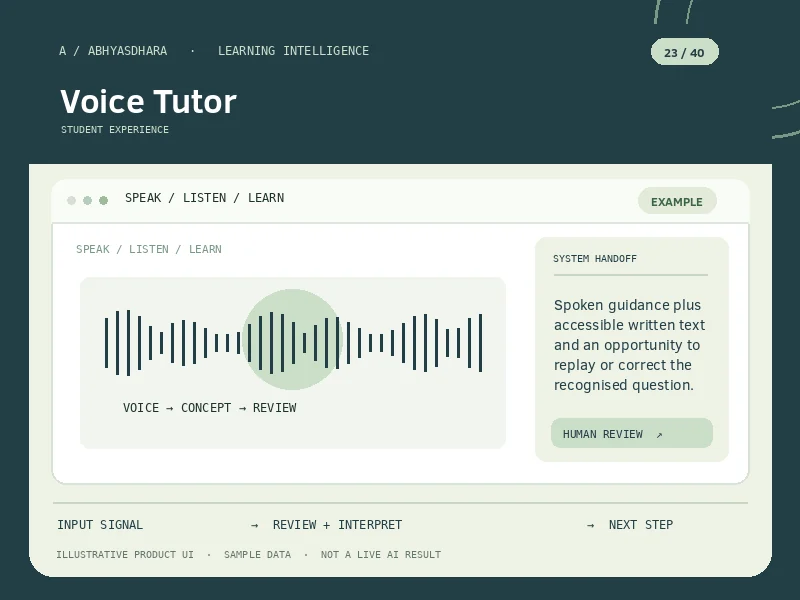The width and height of the screenshot is (800, 600).
Task: Click NOT A LIVE AI RESULT footer text
Action: click(381, 555)
